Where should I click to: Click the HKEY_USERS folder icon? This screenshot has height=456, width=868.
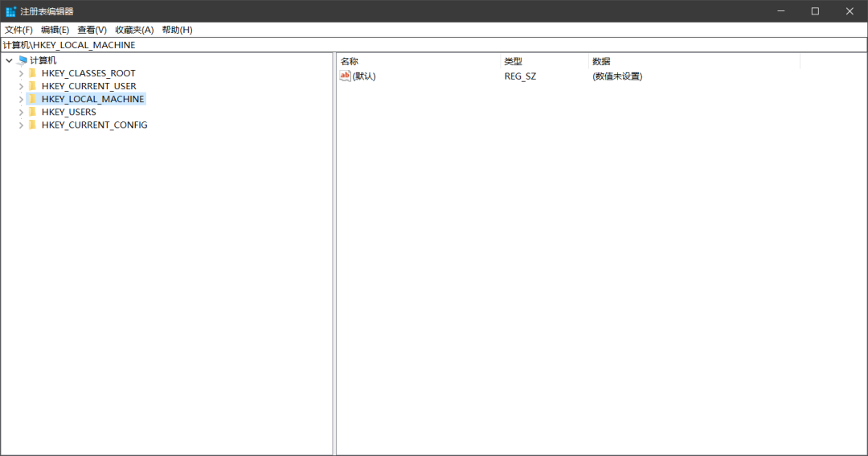point(33,112)
